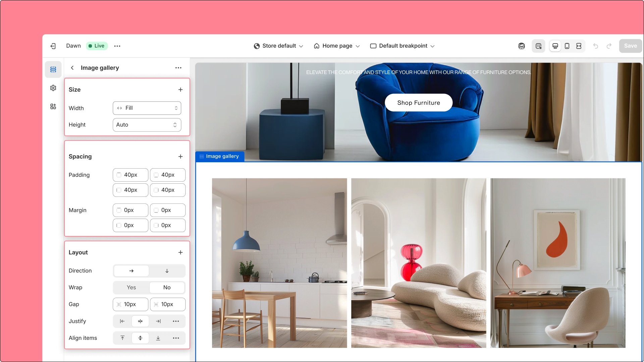Click the plus icon in Size section

[x=180, y=89]
